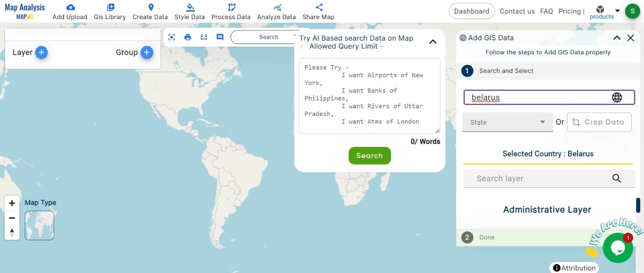Open Share Map menu

coord(318,12)
